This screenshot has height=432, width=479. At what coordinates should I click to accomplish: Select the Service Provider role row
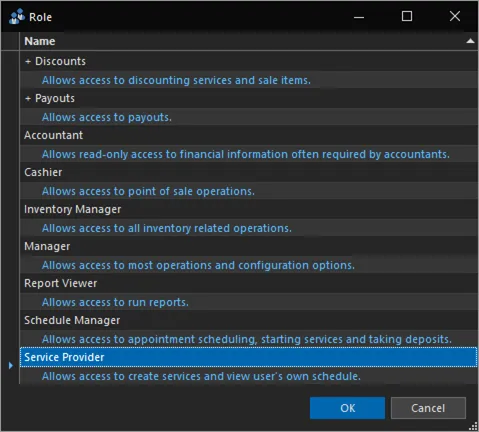pyautogui.click(x=248, y=357)
